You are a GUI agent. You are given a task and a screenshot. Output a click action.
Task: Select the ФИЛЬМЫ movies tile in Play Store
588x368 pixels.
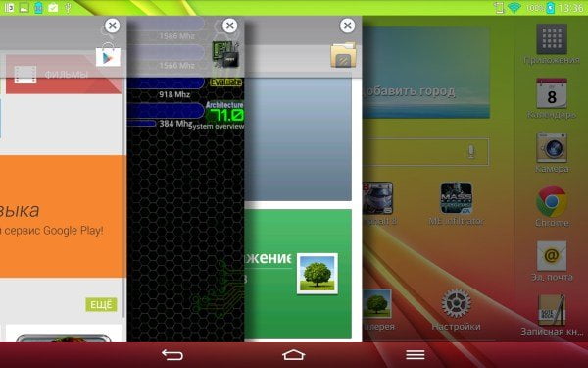click(x=64, y=74)
